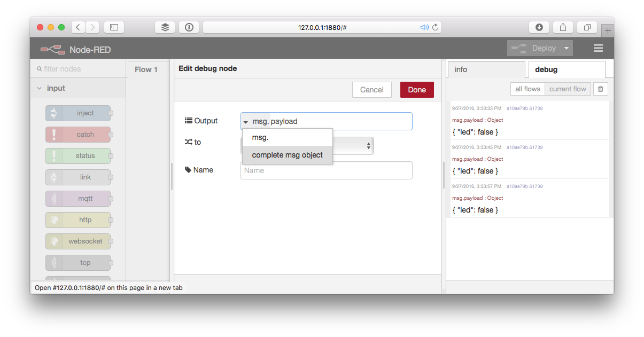
Task: Click Done to save the debug node
Action: pos(417,90)
